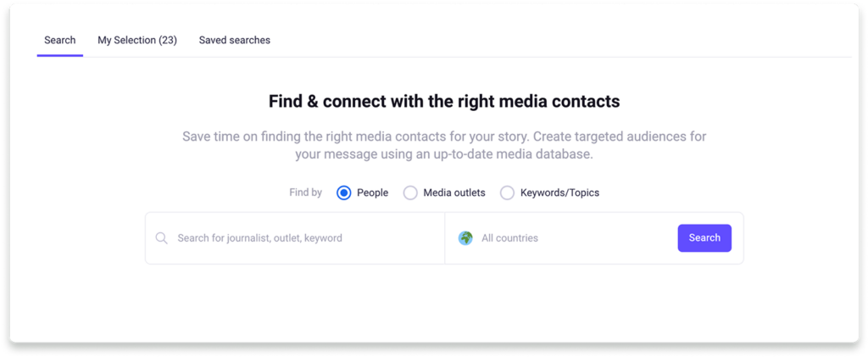Select the Media outlets radio button
The height and width of the screenshot is (357, 868).
tap(410, 192)
